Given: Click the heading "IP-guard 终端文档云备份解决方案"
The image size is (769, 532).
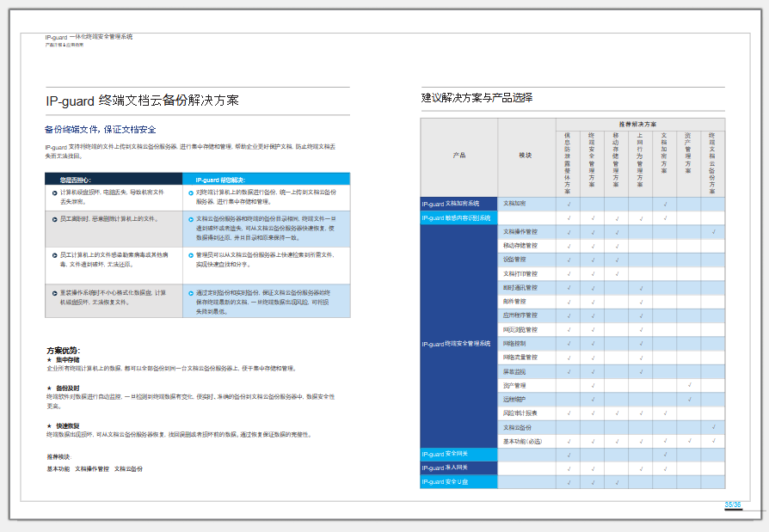Looking at the screenshot, I should click(142, 101).
